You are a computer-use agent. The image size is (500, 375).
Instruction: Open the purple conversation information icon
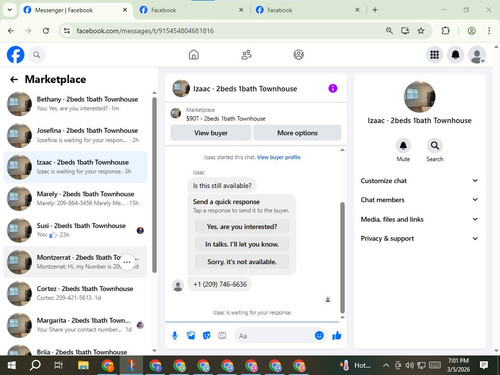coord(333,88)
